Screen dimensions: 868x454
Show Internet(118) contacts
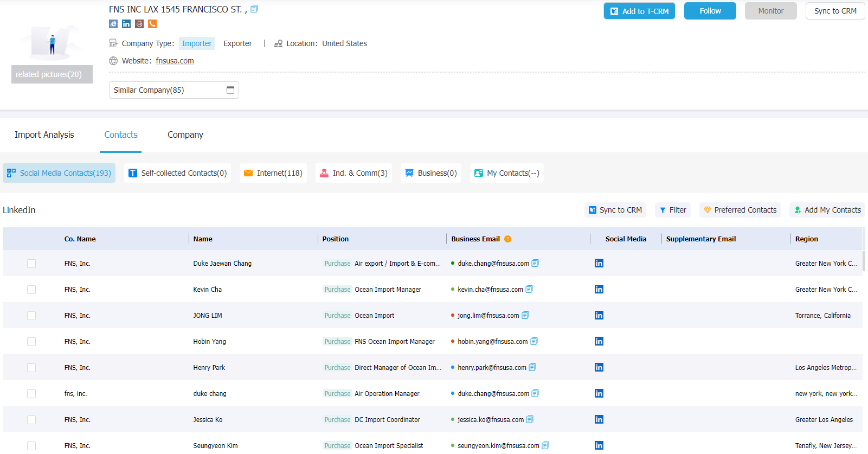click(273, 173)
